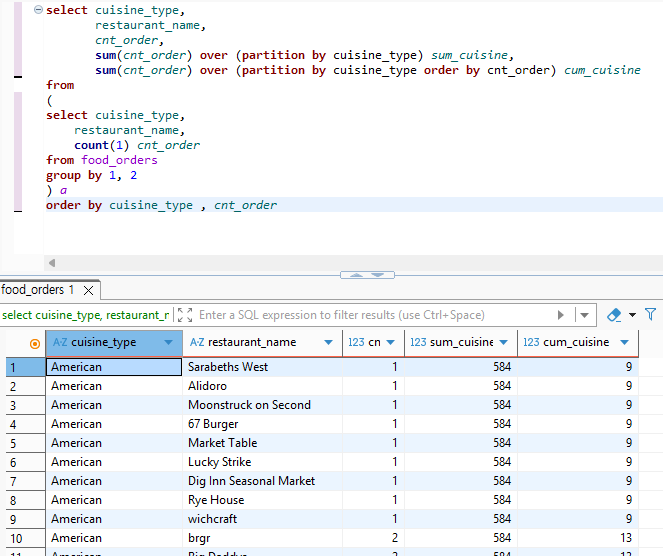Screen dimensions: 663x556
Task: Click the 'brgr' restaurant cell
Action: 262,538
